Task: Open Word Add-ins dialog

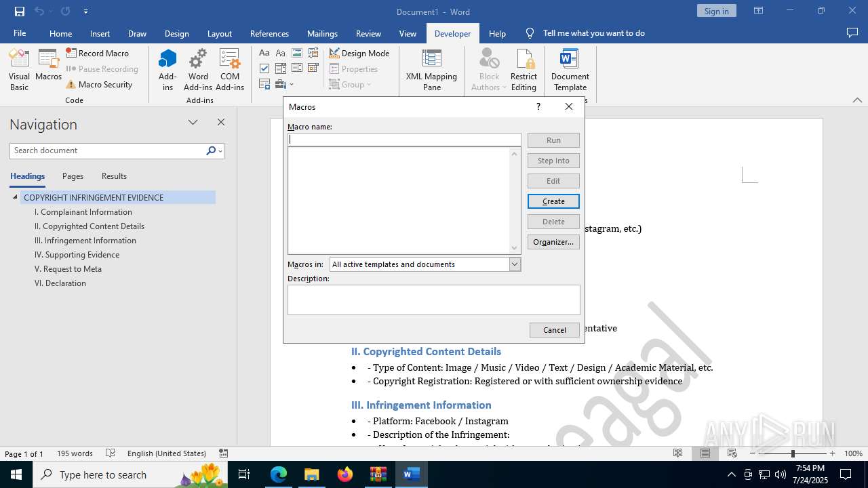Action: point(198,70)
